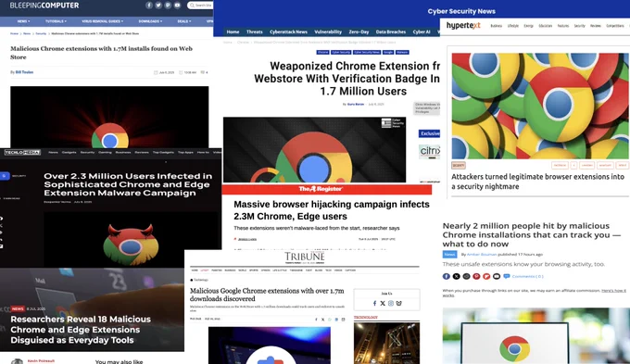Open headline Malicious Chrome extensions with 1.7M installs
The image size is (630, 364).
pos(101,53)
